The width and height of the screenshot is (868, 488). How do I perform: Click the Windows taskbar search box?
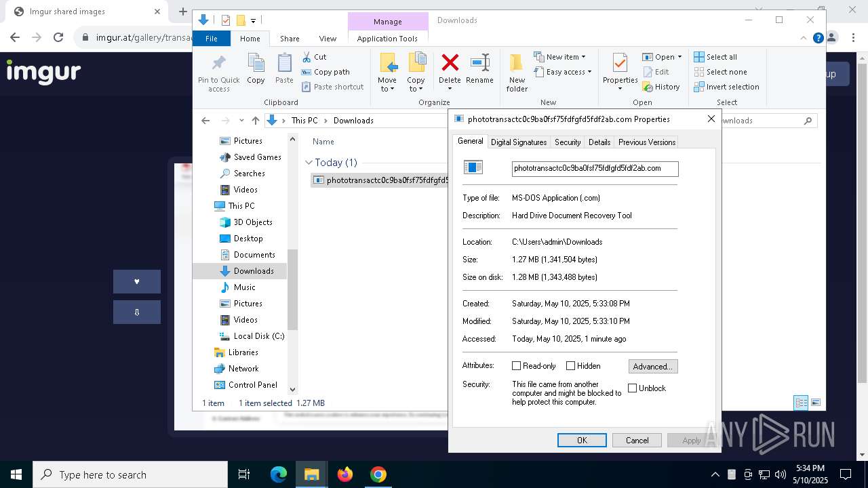click(x=130, y=474)
